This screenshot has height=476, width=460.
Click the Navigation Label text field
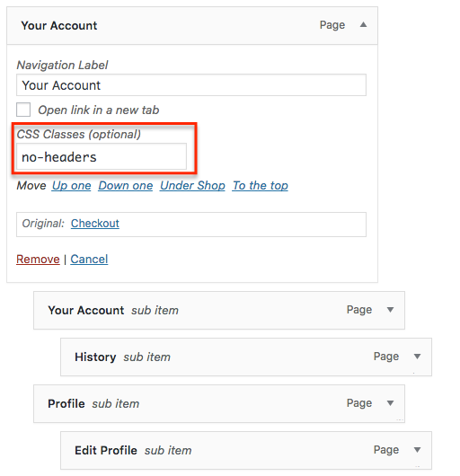click(191, 85)
